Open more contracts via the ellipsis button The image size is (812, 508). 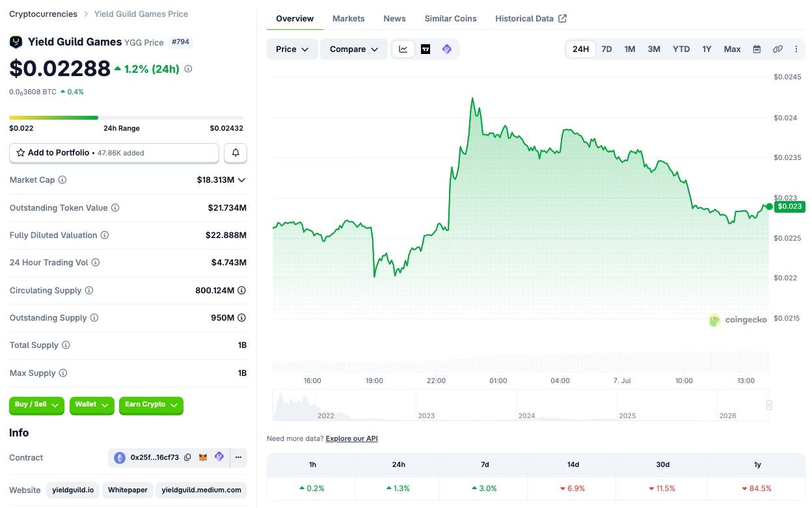tap(238, 457)
